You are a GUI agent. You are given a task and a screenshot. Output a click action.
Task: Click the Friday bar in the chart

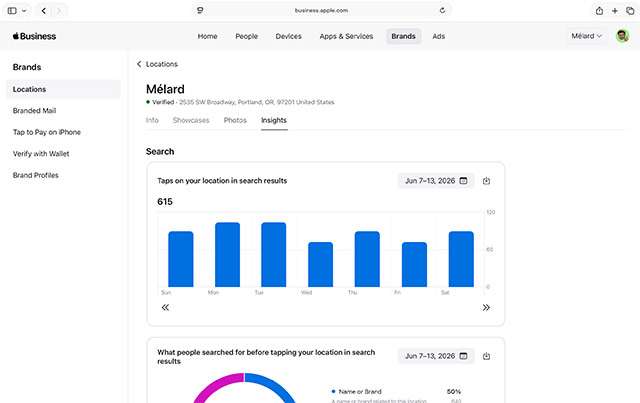pos(414,265)
